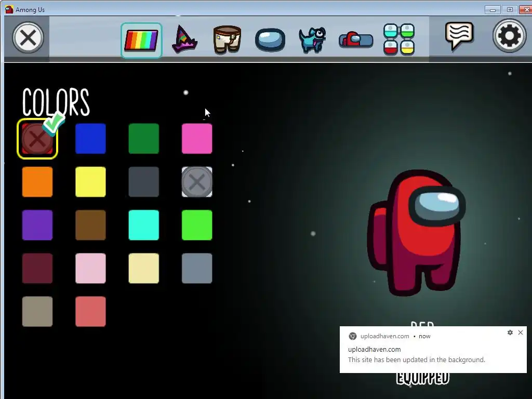Viewport: 532px width, 399px height.
Task: Select the coral color swatch
Action: pos(90,312)
